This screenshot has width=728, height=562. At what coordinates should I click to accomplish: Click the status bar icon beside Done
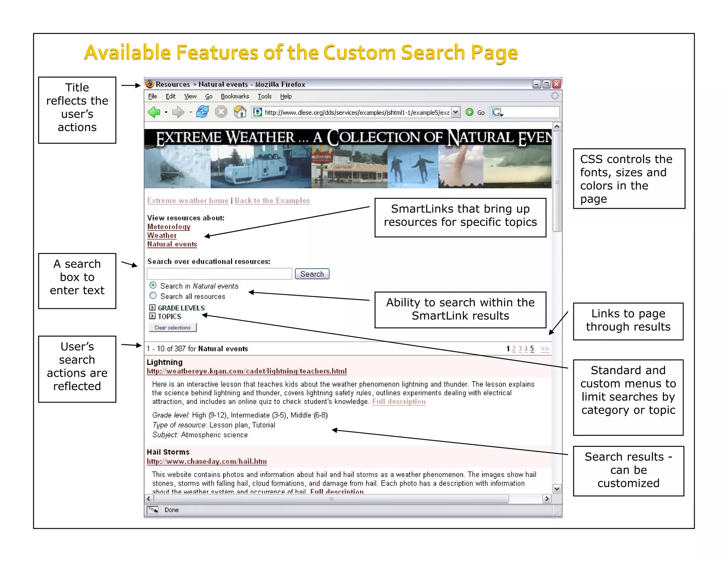pos(153,510)
